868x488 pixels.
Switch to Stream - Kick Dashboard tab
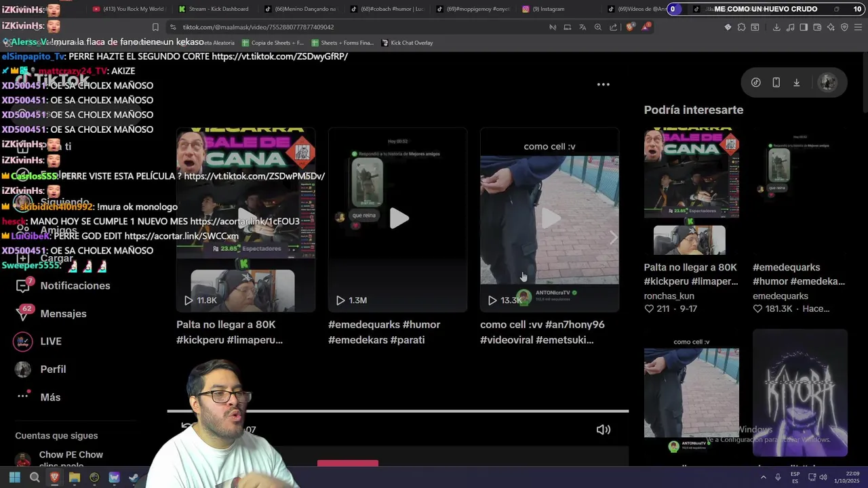pyautogui.click(x=214, y=9)
